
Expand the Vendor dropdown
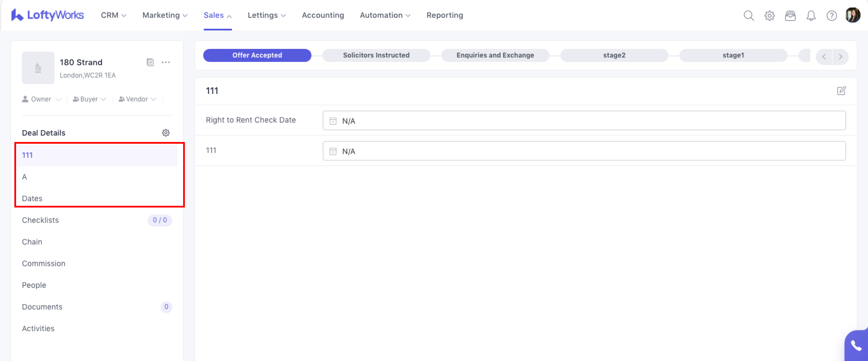[137, 99]
